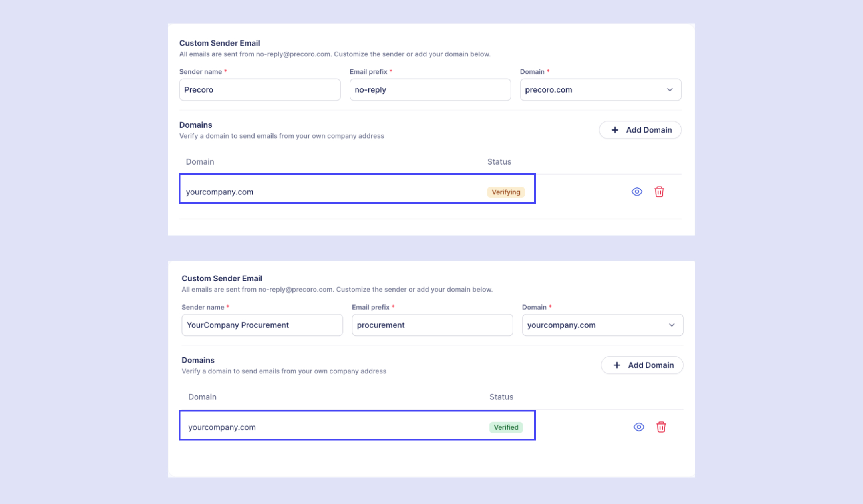The height and width of the screenshot is (504, 863).
Task: Click the Verifying status badge
Action: point(506,192)
